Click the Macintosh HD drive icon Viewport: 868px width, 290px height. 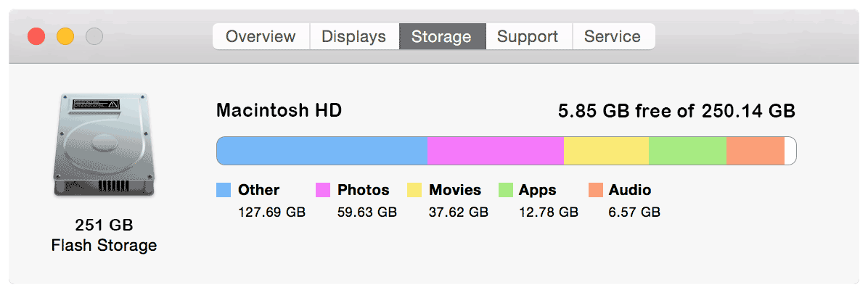(104, 146)
